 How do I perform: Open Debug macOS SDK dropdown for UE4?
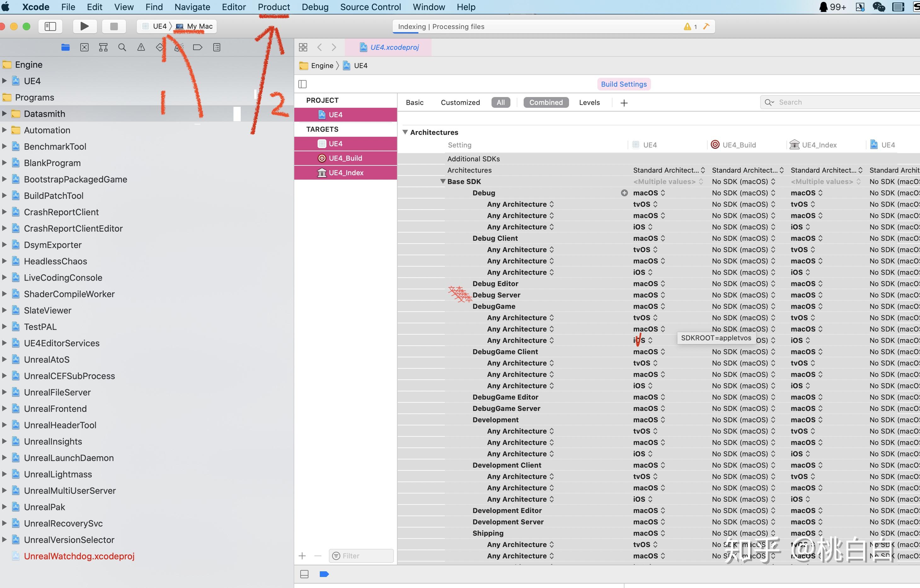tap(649, 193)
